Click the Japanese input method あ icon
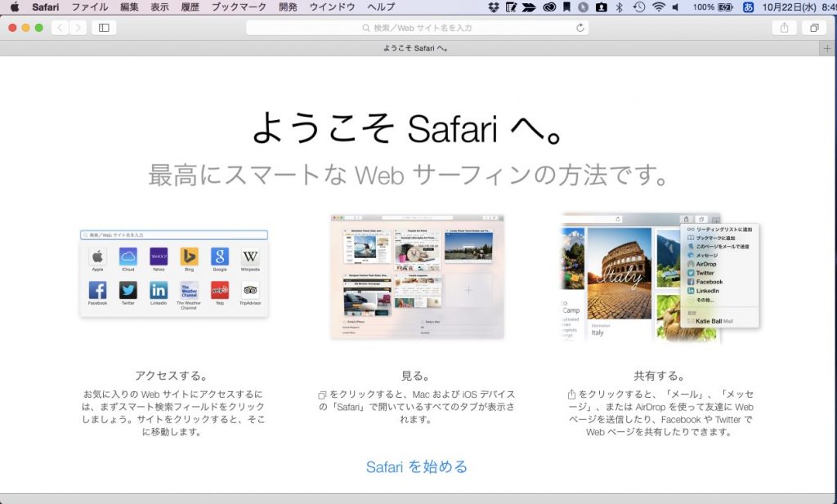 (748, 7)
